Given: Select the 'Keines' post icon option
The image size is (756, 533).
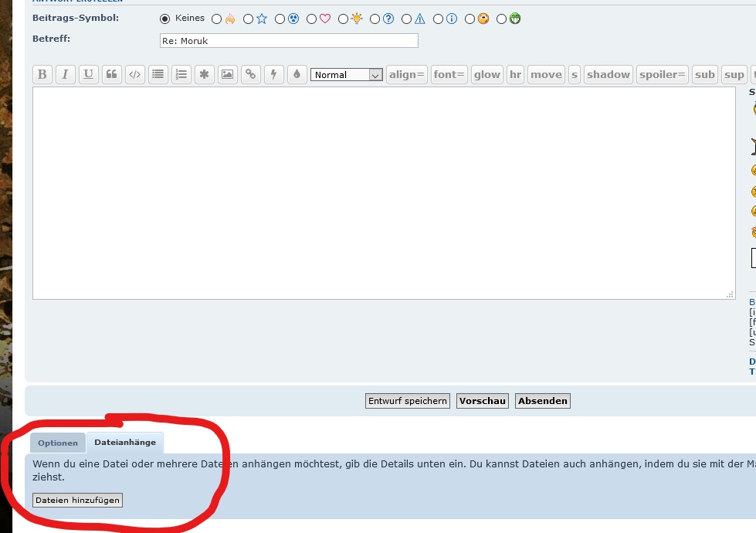Looking at the screenshot, I should click(164, 19).
